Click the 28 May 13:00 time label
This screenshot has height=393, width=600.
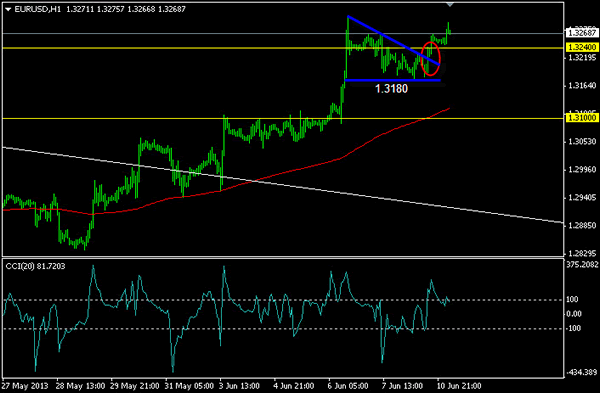pyautogui.click(x=80, y=386)
